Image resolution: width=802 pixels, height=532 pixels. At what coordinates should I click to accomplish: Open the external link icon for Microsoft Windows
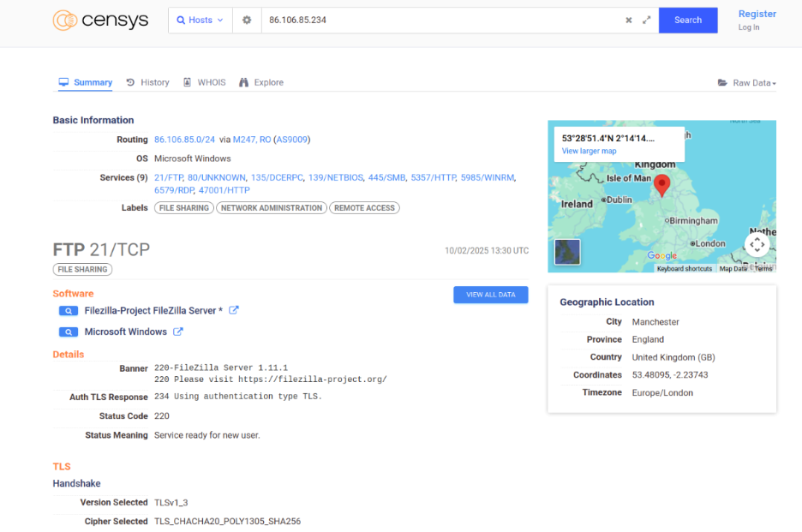point(178,332)
